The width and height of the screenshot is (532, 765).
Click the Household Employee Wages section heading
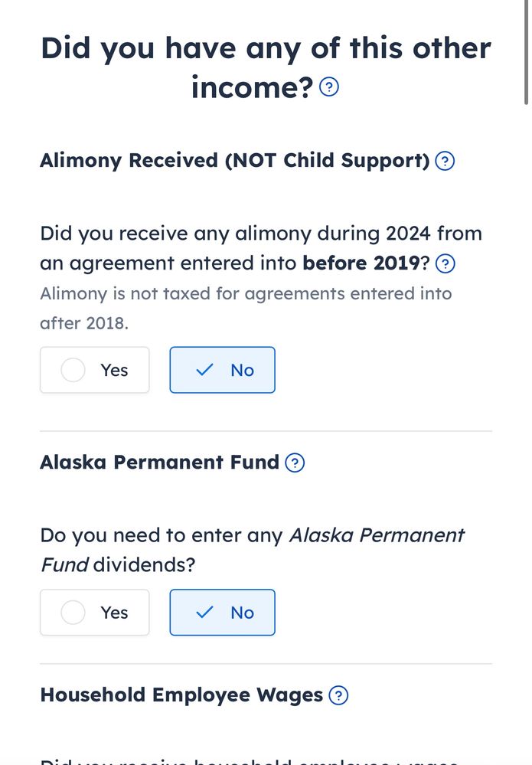pos(181,695)
